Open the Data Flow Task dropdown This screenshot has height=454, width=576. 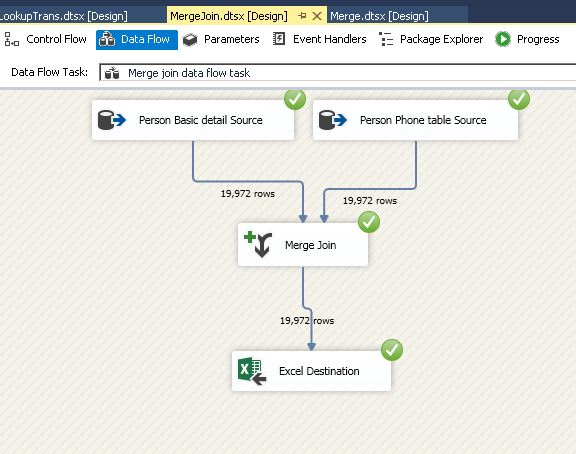click(337, 73)
